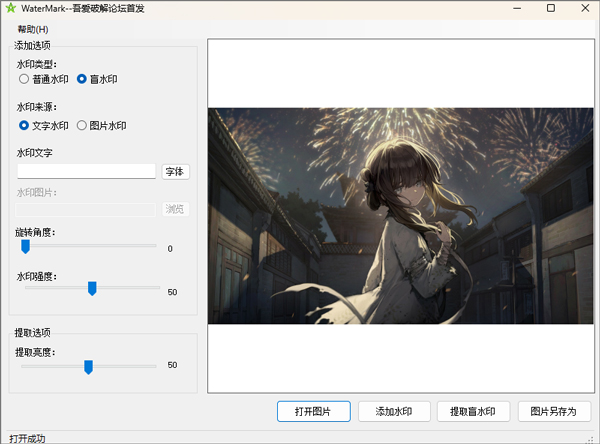Click the 水印强度 value 50
The height and width of the screenshot is (444, 600).
pyautogui.click(x=172, y=292)
